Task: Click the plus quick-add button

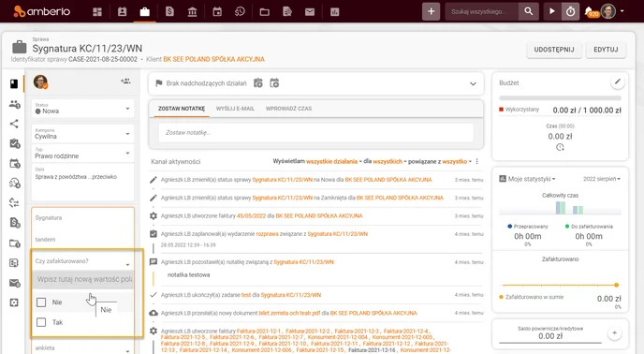Action: (x=431, y=11)
